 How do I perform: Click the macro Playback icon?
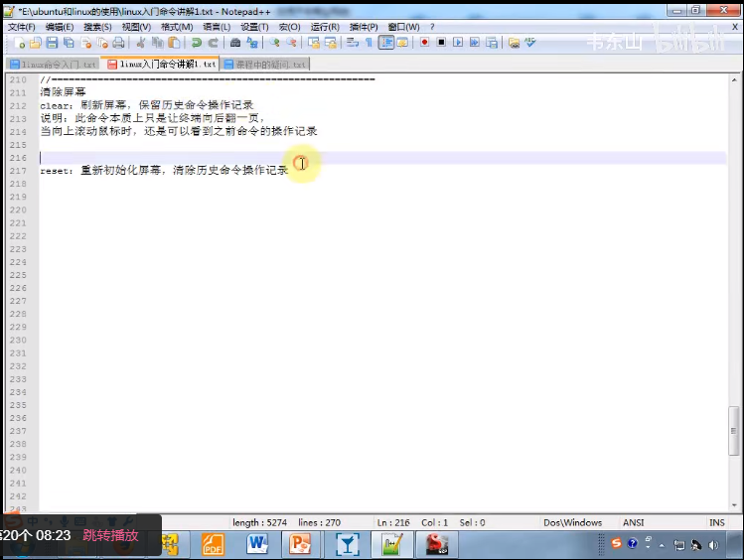(458, 43)
